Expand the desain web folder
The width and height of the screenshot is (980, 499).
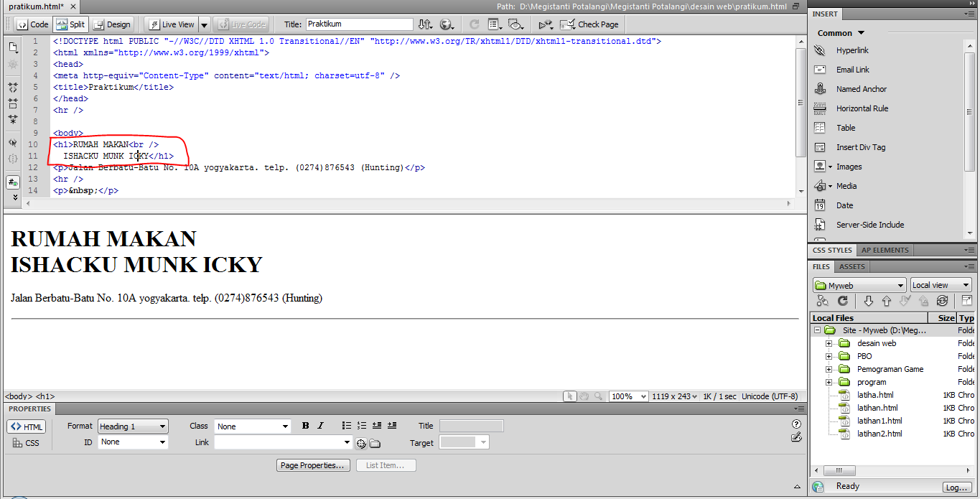point(830,342)
